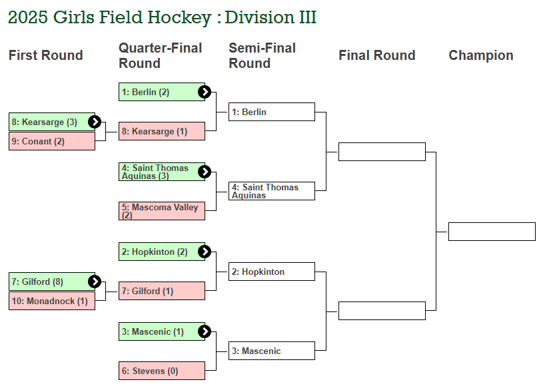This screenshot has width=547, height=392.
Task: Select the 2: Hopkinton semi-final slot
Action: coord(272,272)
